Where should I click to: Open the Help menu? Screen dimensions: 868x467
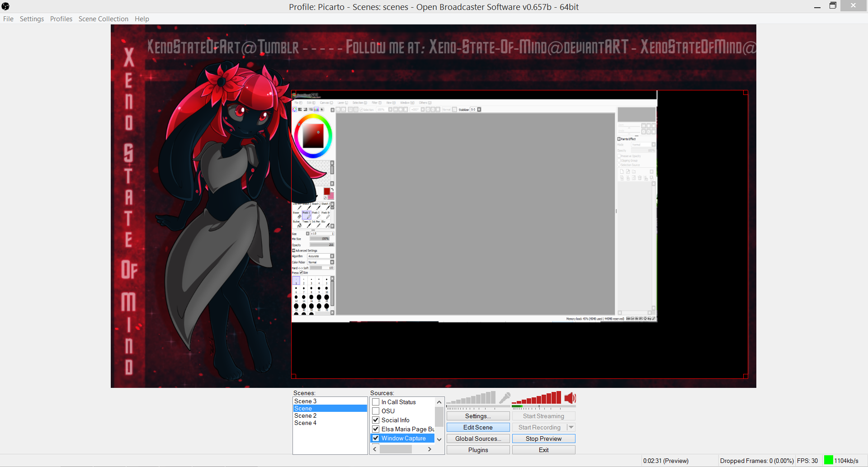click(142, 19)
